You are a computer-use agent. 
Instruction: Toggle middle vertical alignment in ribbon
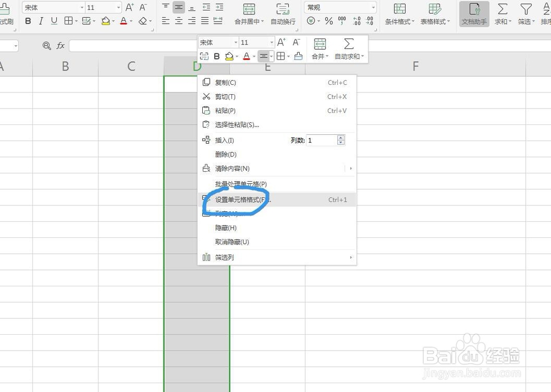179,7
